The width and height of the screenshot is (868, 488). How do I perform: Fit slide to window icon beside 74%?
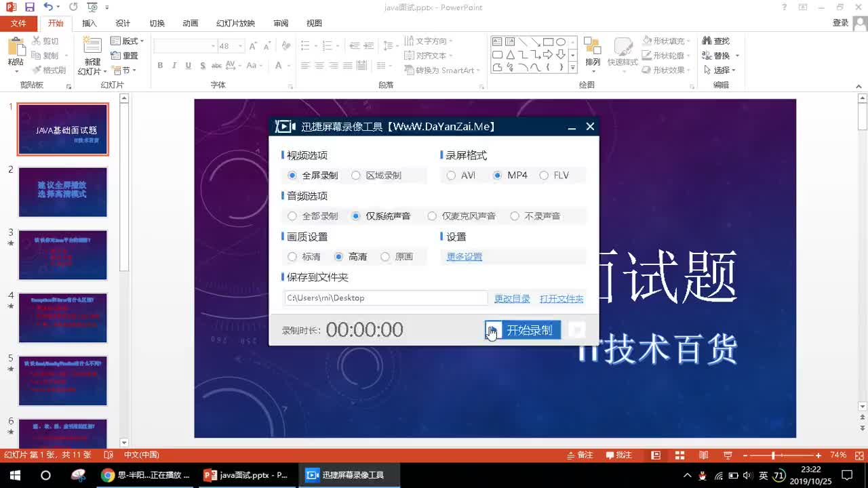point(859,455)
